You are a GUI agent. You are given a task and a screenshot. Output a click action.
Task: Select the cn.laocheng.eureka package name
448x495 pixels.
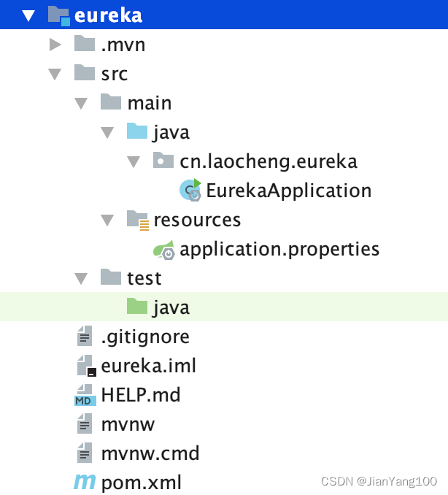[x=269, y=162]
